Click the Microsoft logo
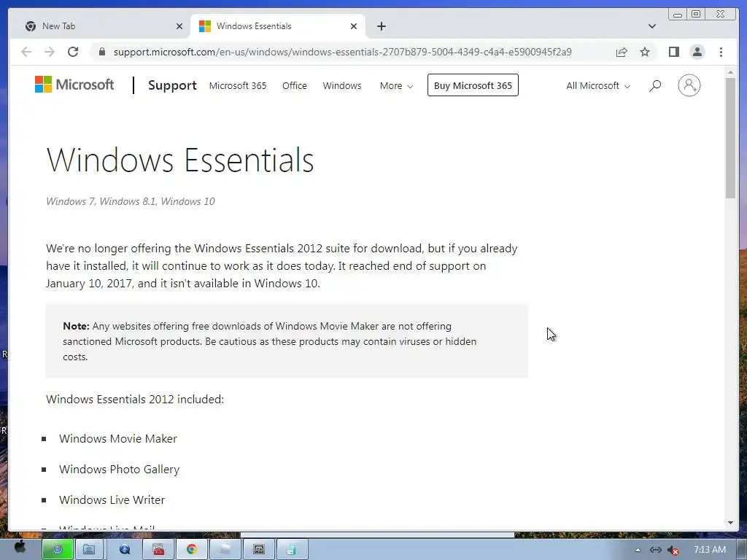 [74, 85]
